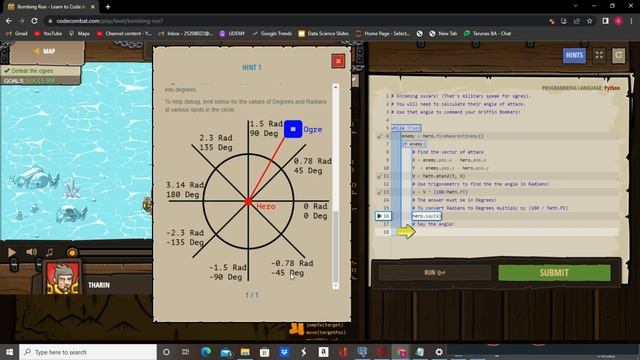
Task: Open Gmail bookmark
Action: [x=17, y=33]
